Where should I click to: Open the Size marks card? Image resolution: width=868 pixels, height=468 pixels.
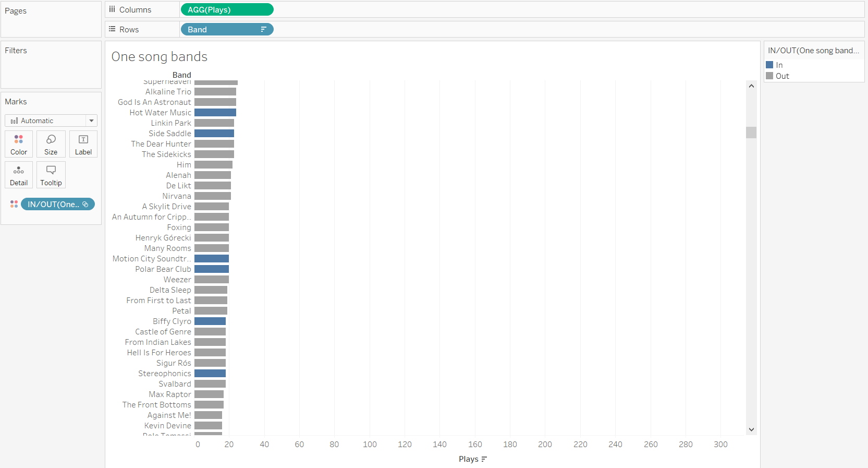(51, 144)
